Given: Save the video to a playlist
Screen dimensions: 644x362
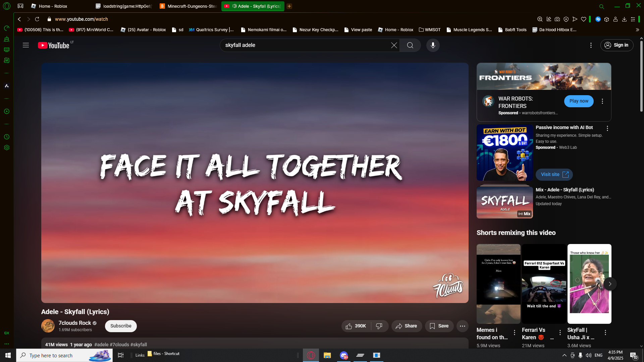Looking at the screenshot, I should tap(439, 326).
